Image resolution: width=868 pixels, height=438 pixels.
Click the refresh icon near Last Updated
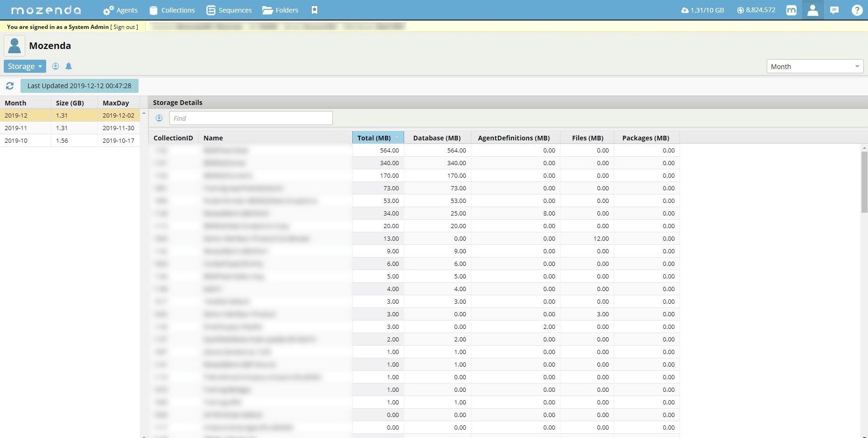pos(10,86)
